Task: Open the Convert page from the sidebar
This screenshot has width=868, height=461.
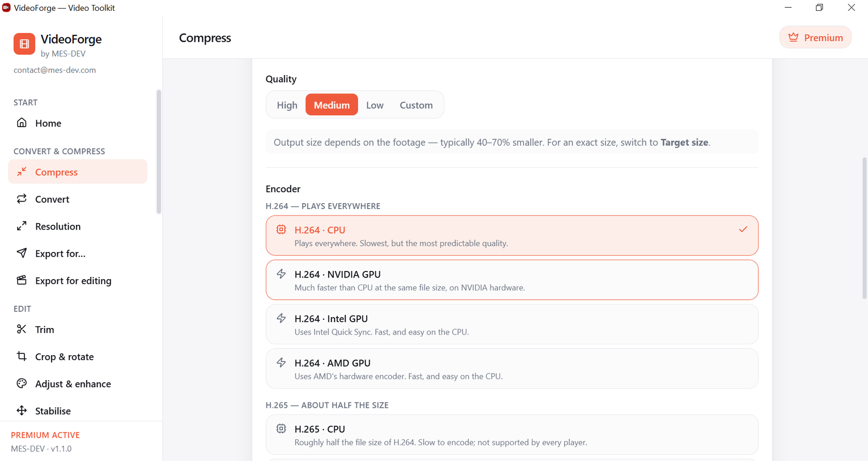Action: [x=78, y=199]
